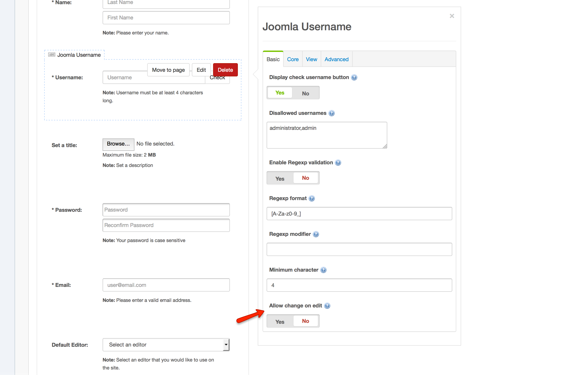Click the Regexp format input field

(359, 214)
